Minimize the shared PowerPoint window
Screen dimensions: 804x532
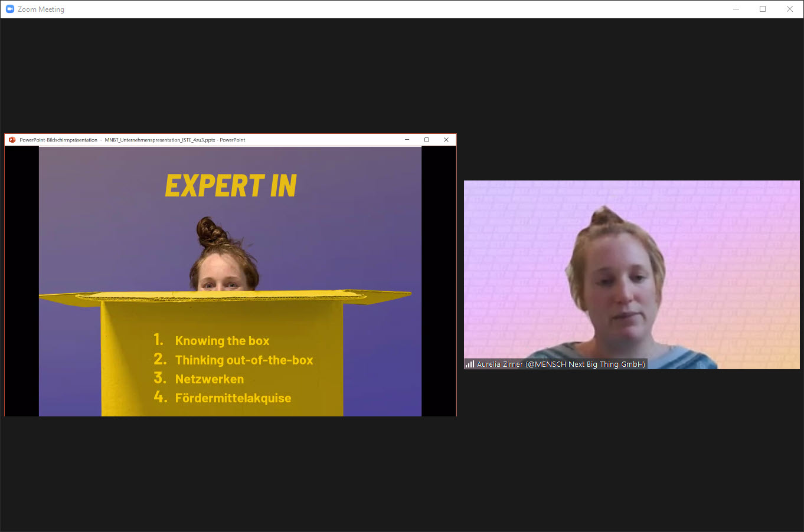[407, 140]
